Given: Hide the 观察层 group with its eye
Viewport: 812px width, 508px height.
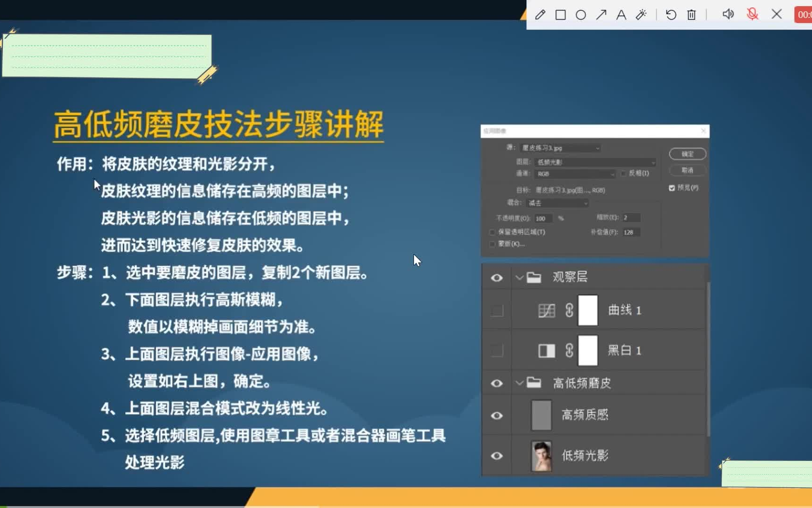Looking at the screenshot, I should pos(497,278).
